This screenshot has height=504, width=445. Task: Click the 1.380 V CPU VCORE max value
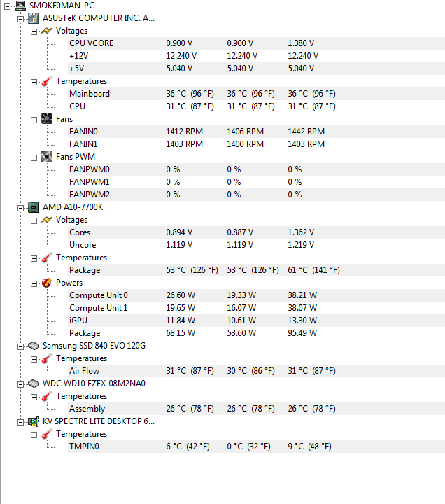[301, 43]
